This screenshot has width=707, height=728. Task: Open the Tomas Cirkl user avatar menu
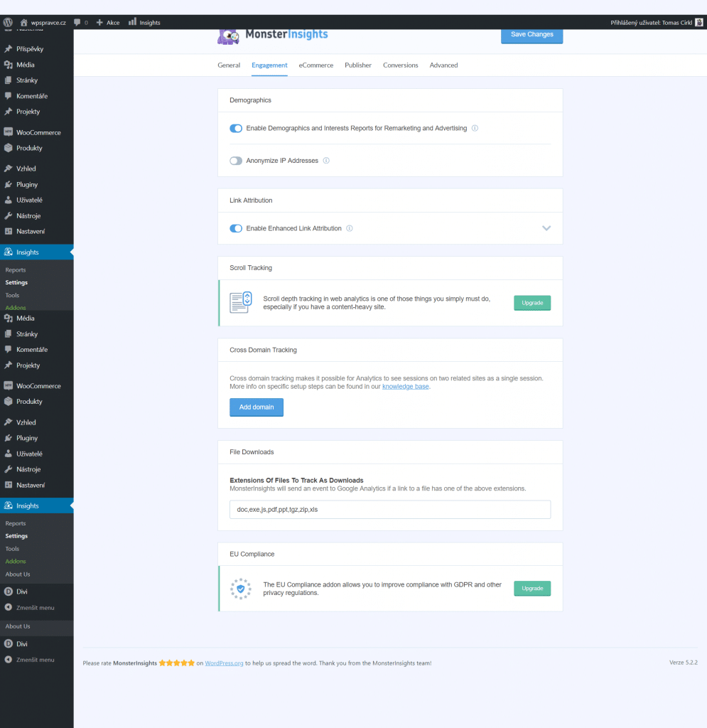[698, 22]
